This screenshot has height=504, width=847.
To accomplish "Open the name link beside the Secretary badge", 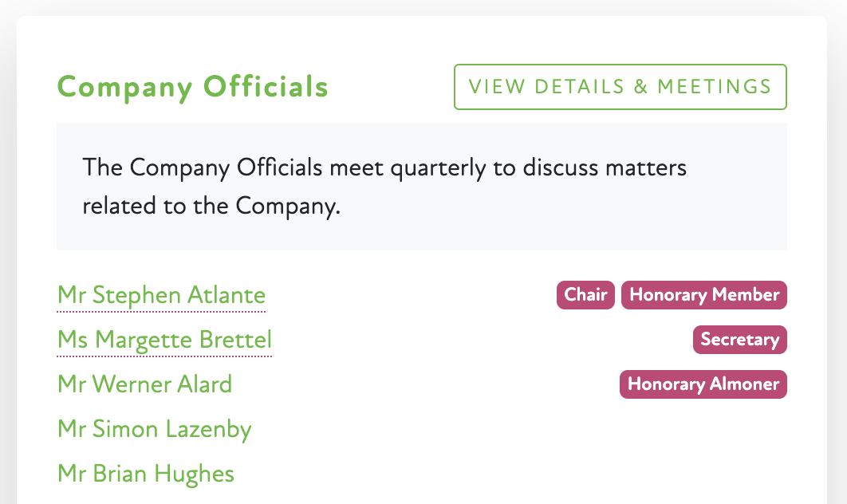I will [x=164, y=340].
